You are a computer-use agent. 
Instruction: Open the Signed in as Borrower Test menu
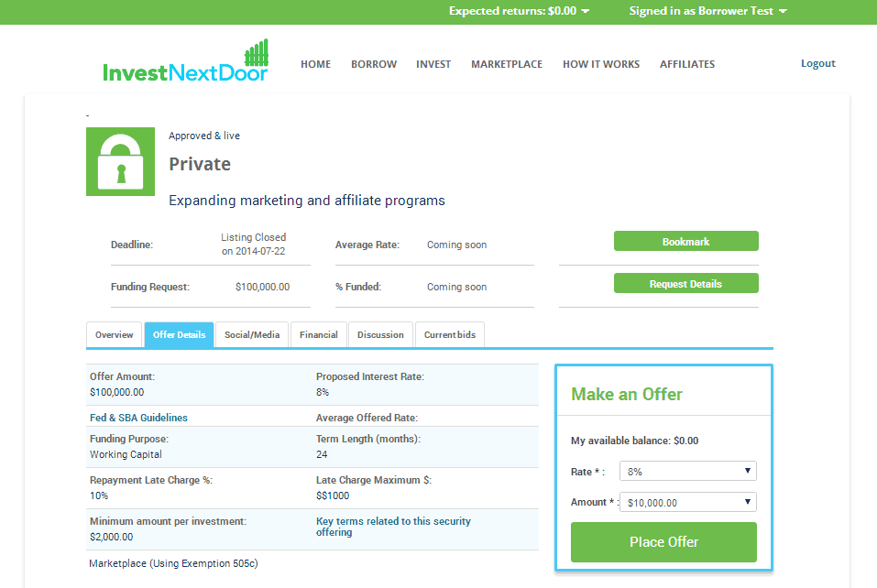pos(707,11)
